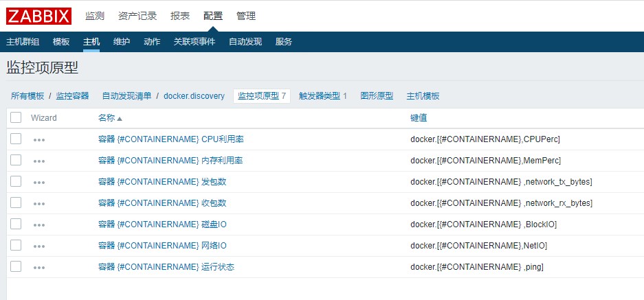Screen dimensions: 644x300
Task: Click key docker.[{#CONTAINERNAME},MemPerc]
Action: coord(485,161)
